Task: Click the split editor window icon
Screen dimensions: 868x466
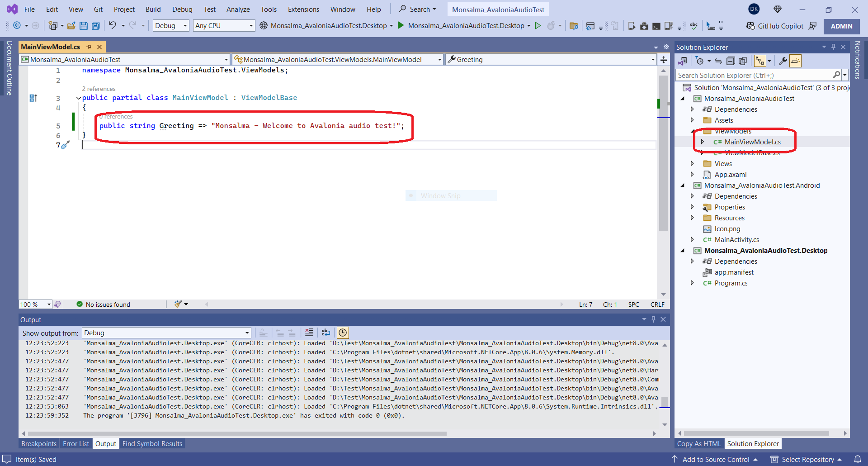Action: point(664,60)
